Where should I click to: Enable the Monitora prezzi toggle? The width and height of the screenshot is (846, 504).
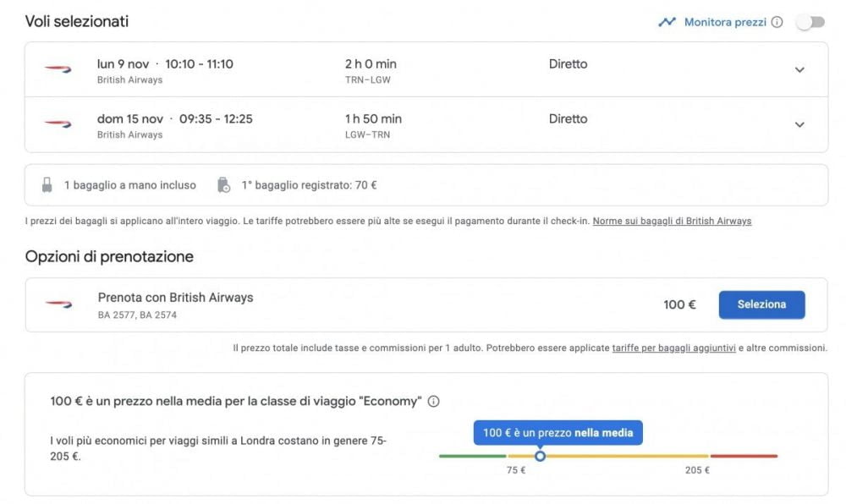pyautogui.click(x=809, y=21)
